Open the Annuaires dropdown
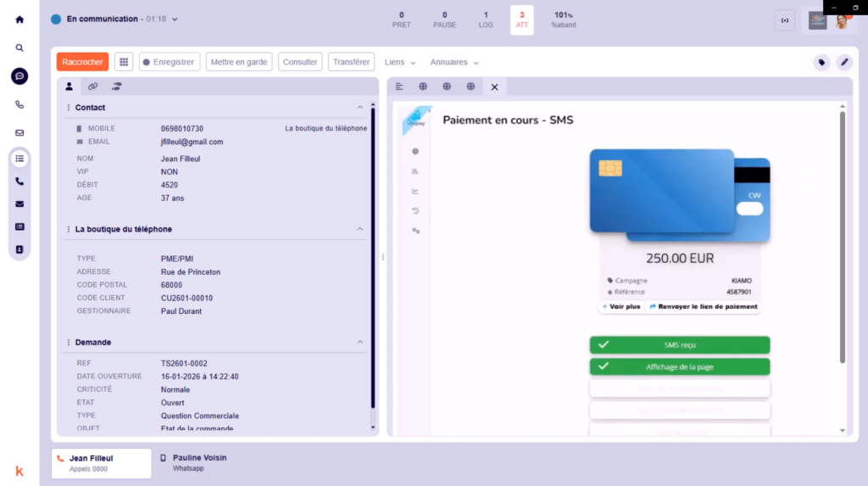Viewport: 868px width, 486px height. (x=454, y=62)
